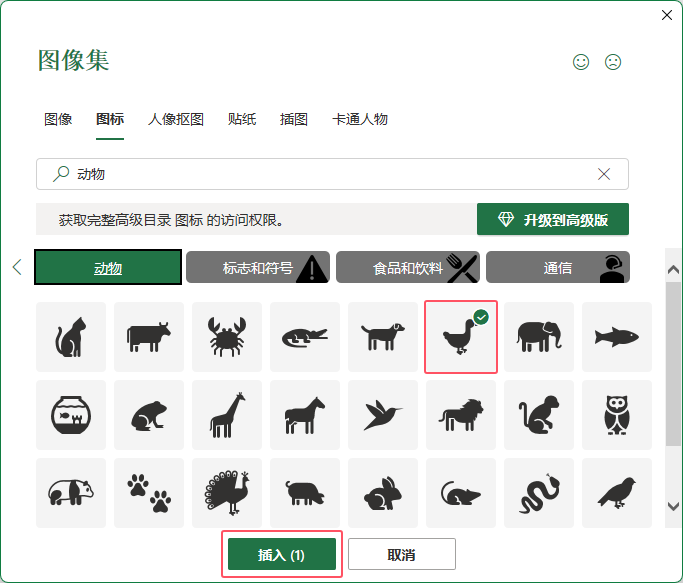Pick the panda icon
Viewport: 683px width, 583px height.
pos(71,493)
